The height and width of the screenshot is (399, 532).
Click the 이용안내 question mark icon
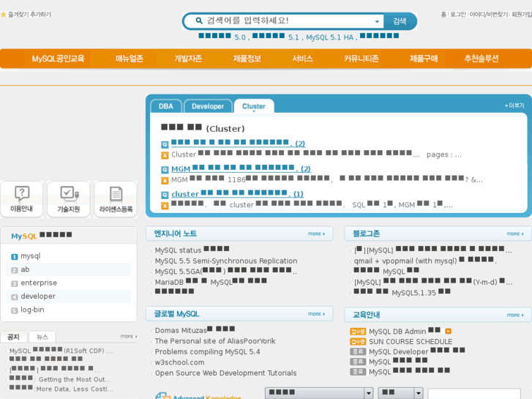point(22,193)
